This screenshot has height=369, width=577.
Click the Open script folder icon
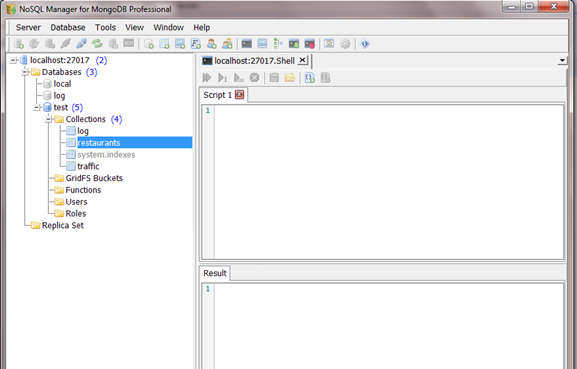pyautogui.click(x=290, y=78)
